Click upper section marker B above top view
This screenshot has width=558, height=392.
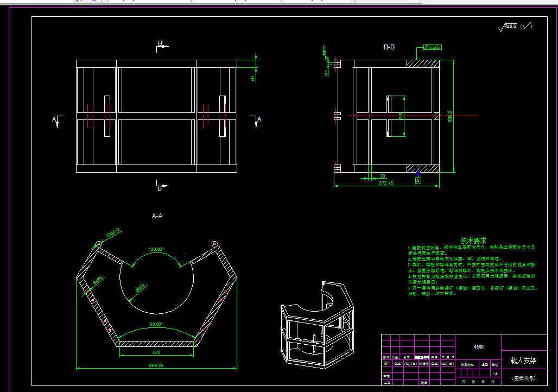pos(162,46)
